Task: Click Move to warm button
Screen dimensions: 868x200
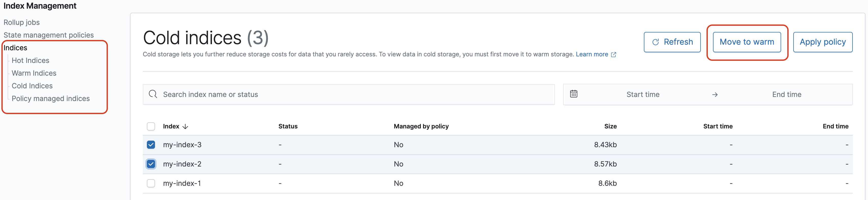Action: tap(747, 42)
